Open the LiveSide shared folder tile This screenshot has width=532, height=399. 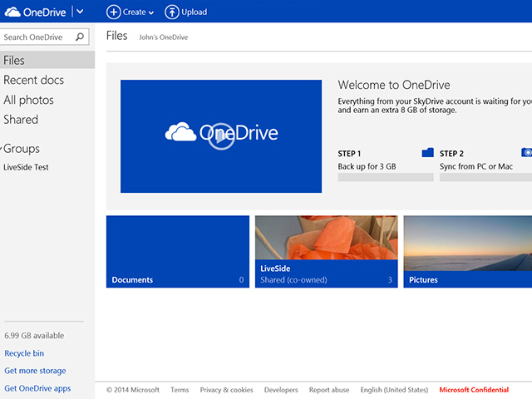(327, 251)
